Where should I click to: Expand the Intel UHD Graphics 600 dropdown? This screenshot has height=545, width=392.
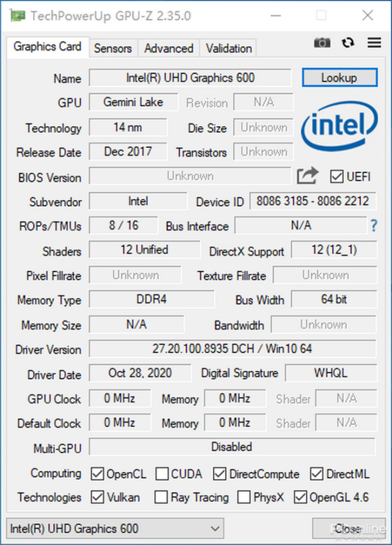pyautogui.click(x=115, y=528)
